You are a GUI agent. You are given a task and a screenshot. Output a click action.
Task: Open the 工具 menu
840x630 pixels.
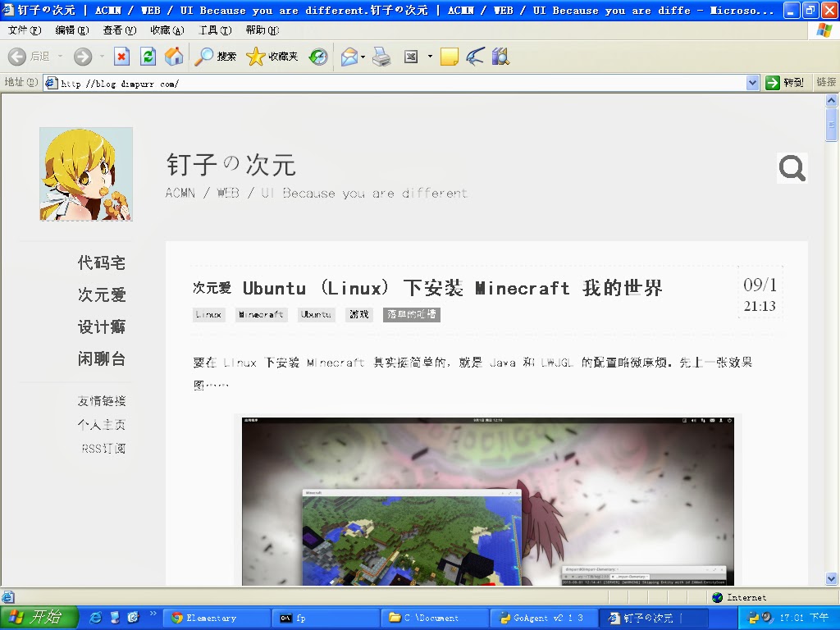[215, 30]
